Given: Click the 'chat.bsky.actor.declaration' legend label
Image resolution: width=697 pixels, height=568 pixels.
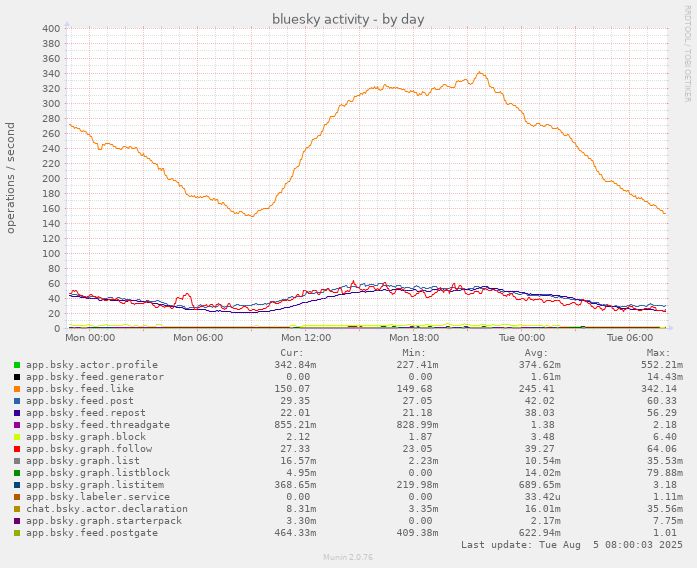Looking at the screenshot, I should click(x=107, y=509).
